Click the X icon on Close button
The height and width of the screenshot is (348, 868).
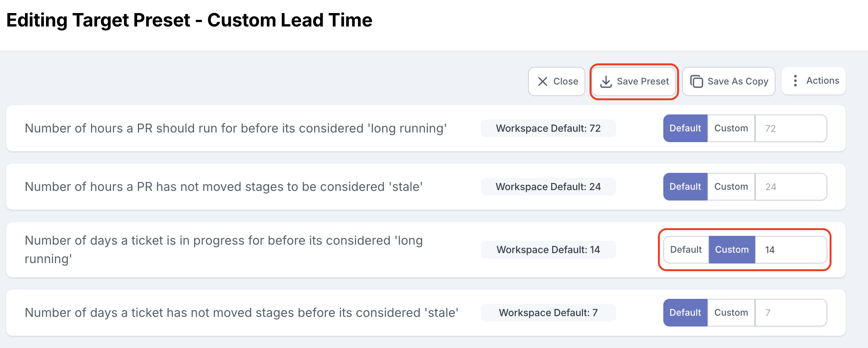click(542, 81)
